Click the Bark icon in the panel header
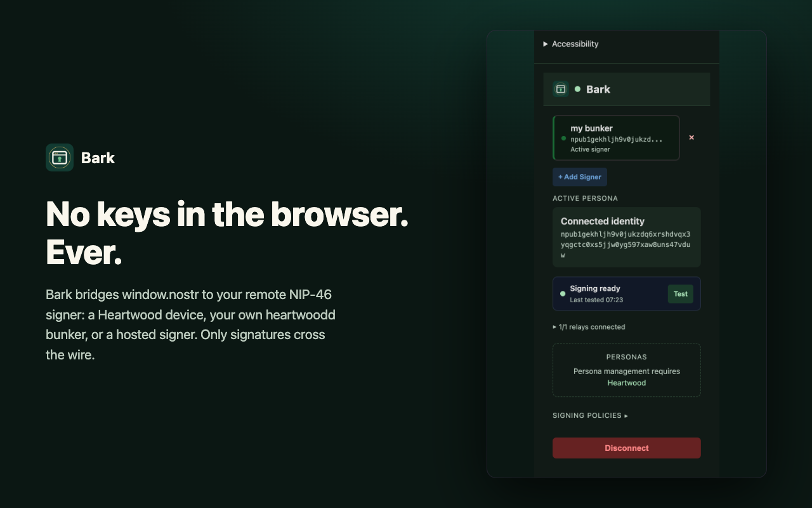Image resolution: width=812 pixels, height=508 pixels. click(x=561, y=89)
